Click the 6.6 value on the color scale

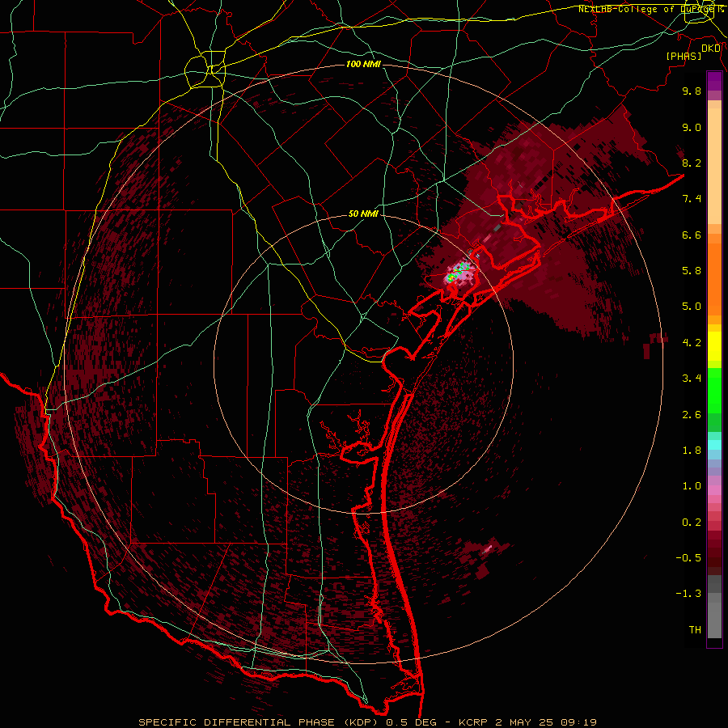692,235
